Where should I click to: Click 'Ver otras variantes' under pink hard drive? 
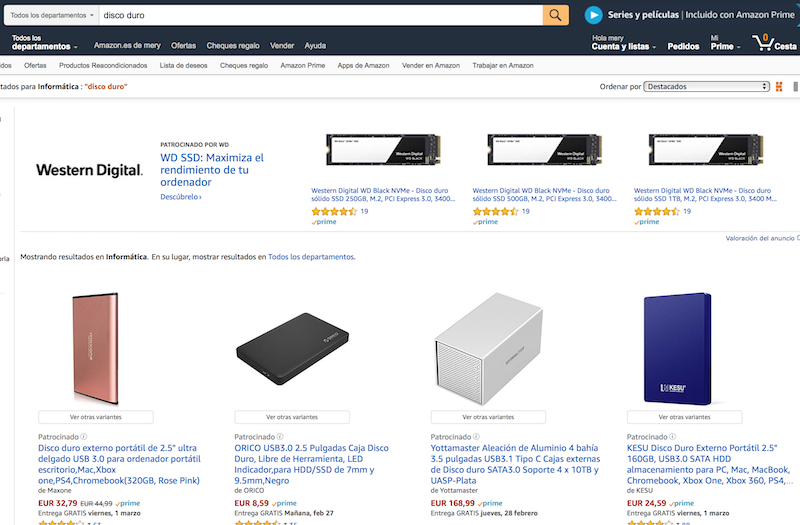point(96,416)
